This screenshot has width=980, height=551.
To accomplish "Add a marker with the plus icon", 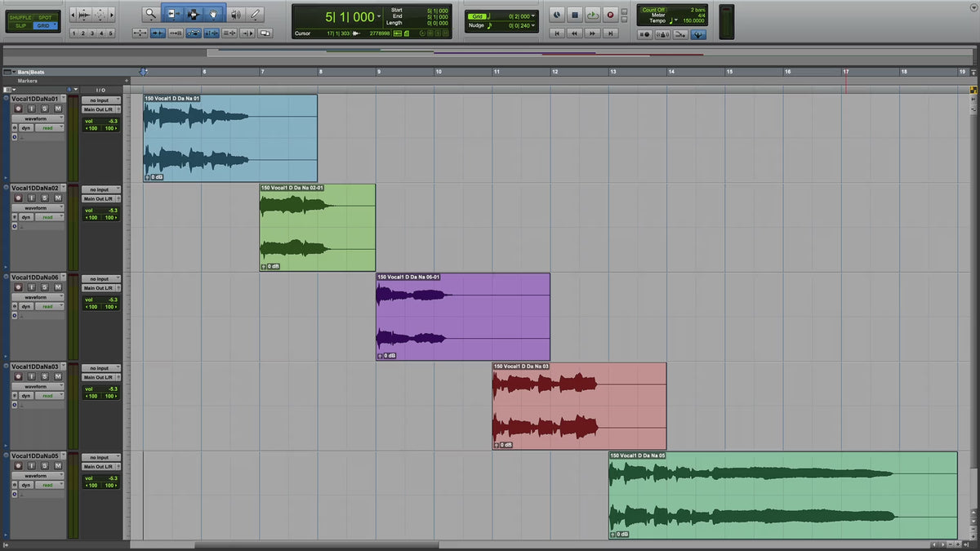I will coord(127,81).
